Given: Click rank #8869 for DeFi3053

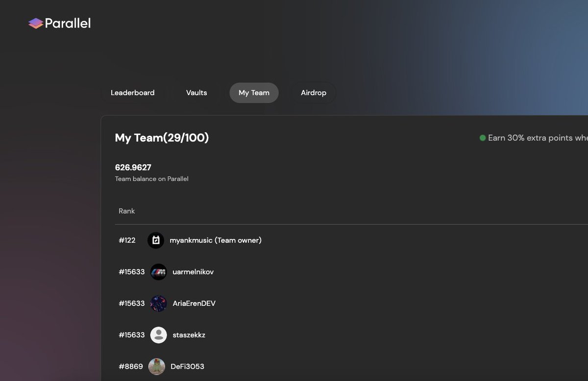Looking at the screenshot, I should [131, 366].
